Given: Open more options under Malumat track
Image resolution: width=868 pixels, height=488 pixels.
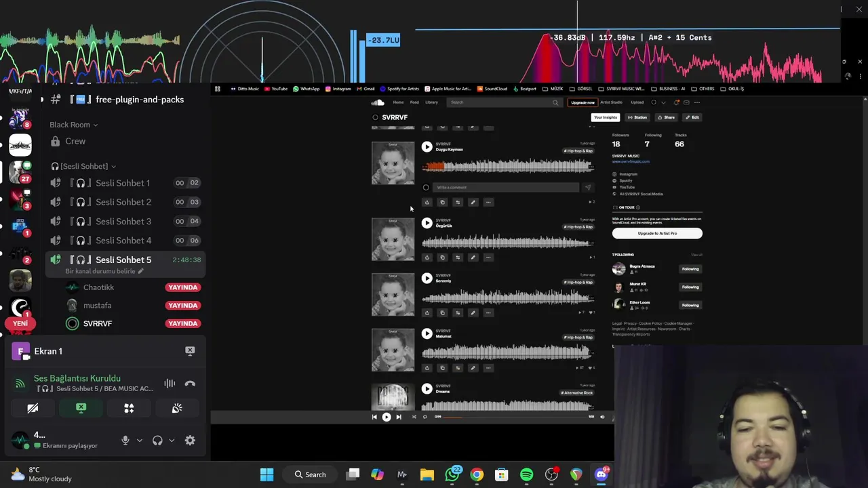Looking at the screenshot, I should point(488,368).
